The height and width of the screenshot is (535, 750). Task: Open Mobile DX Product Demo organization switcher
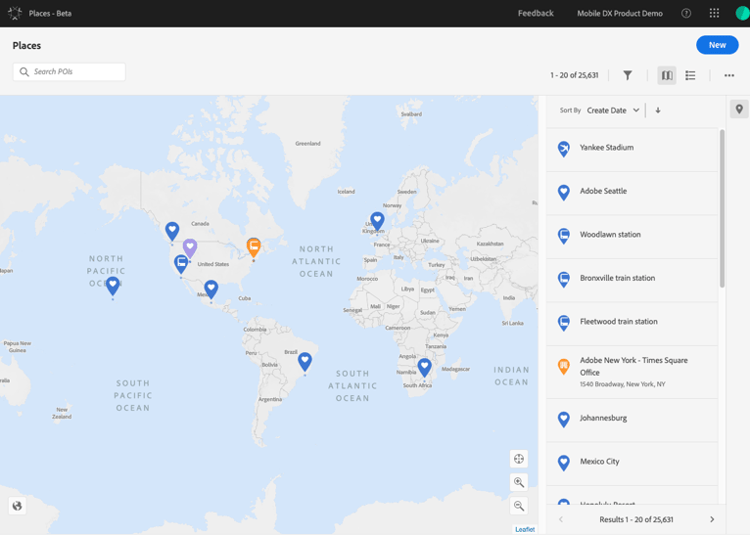(x=619, y=13)
